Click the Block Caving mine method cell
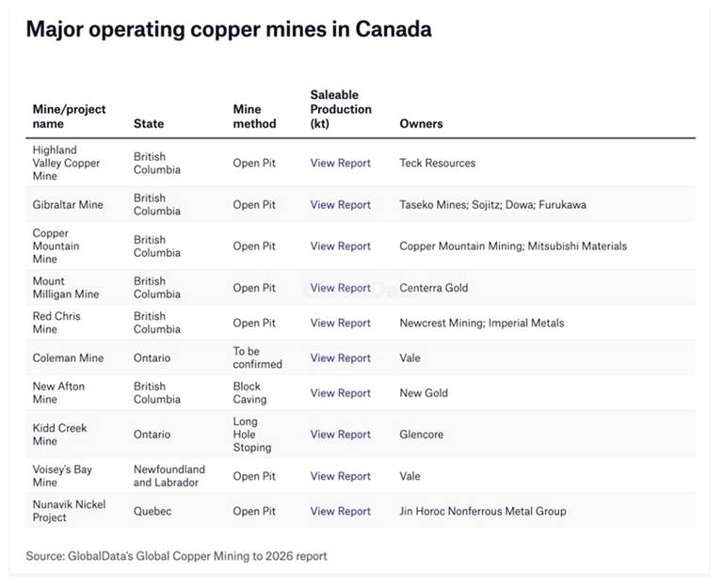723x588 pixels. 250,392
